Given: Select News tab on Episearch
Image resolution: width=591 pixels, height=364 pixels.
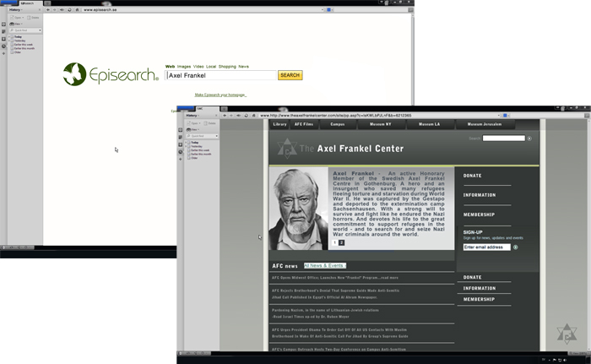Looking at the screenshot, I should (x=243, y=67).
